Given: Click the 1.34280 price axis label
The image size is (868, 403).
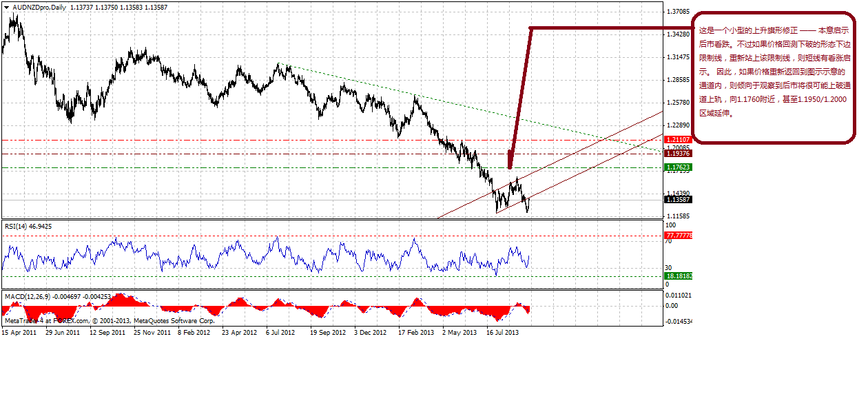Looking at the screenshot, I should click(679, 34).
